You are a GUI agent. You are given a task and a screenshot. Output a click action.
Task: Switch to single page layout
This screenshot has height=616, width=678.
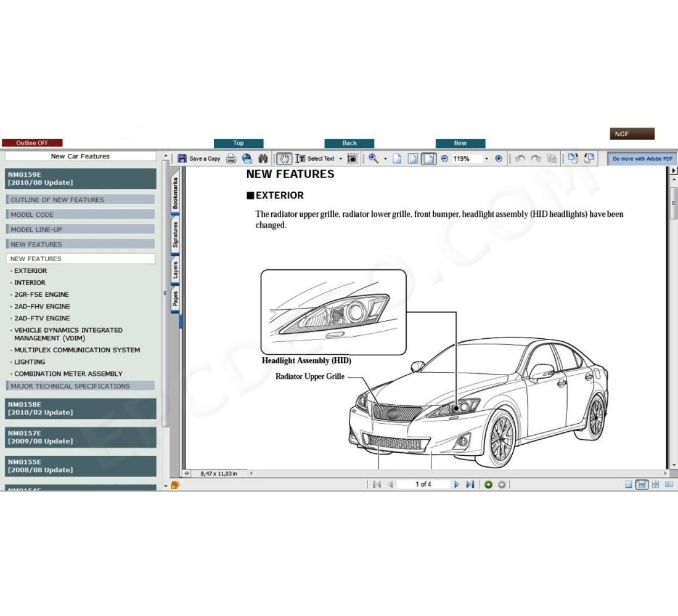629,485
